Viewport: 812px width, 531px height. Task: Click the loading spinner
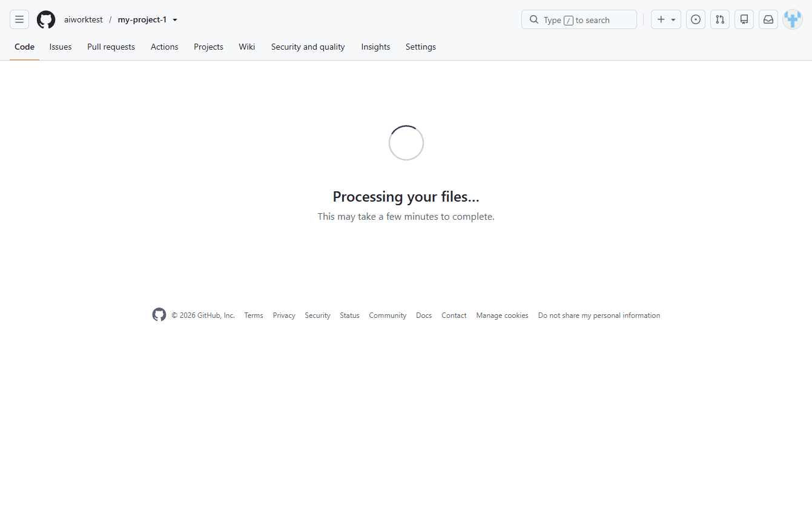[x=406, y=143]
